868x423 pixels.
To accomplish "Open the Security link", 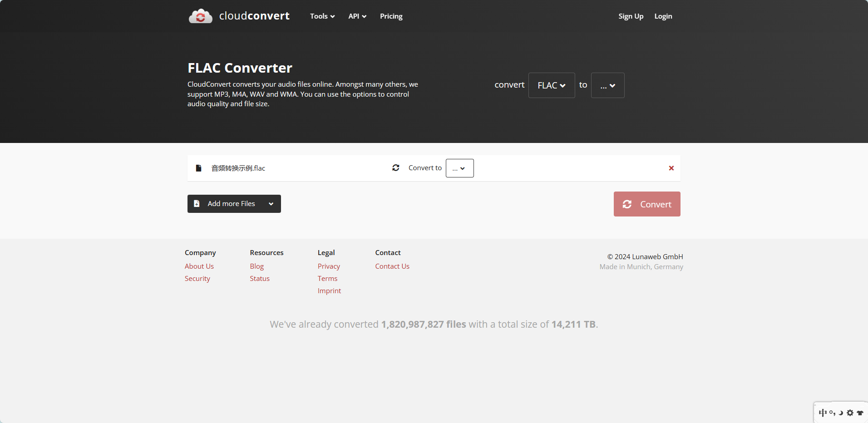I will tap(197, 279).
